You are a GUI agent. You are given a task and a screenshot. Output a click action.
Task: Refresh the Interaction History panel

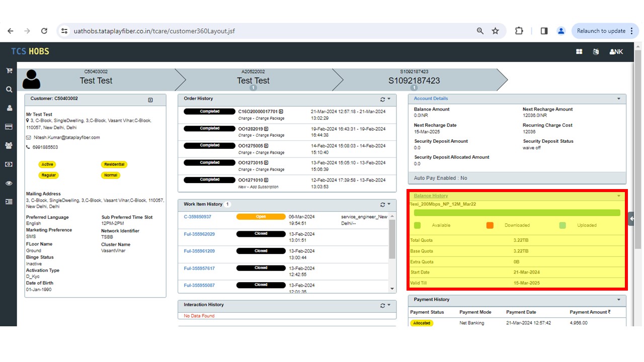(382, 305)
